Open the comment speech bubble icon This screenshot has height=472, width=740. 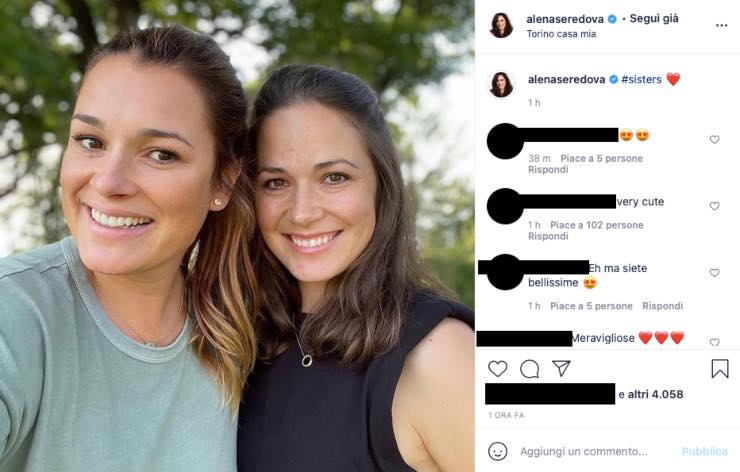529,369
